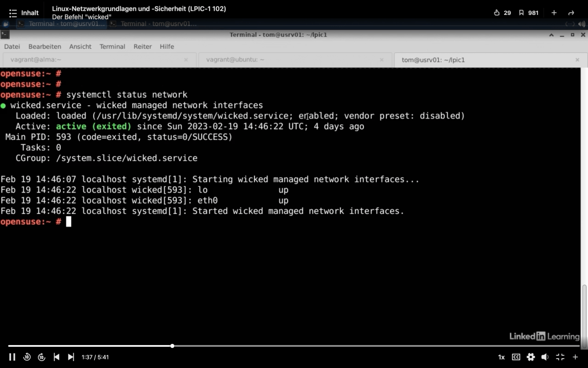The width and height of the screenshot is (588, 368).
Task: Jump to the next video
Action: (71, 357)
